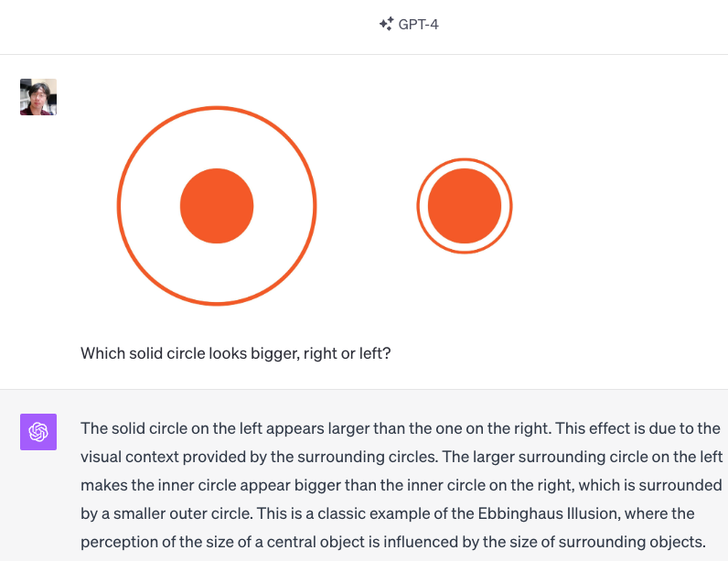The image size is (728, 561).
Task: Click the large outer ring outline on left
Action: coord(119,206)
